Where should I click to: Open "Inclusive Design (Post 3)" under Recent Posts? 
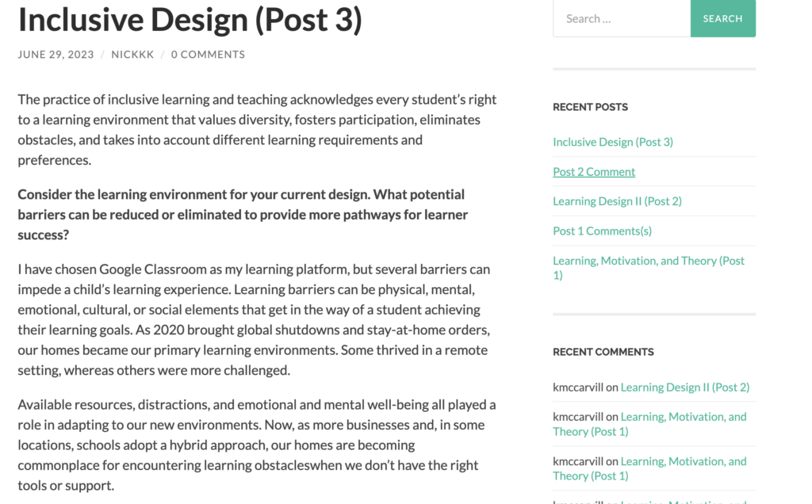click(x=612, y=142)
